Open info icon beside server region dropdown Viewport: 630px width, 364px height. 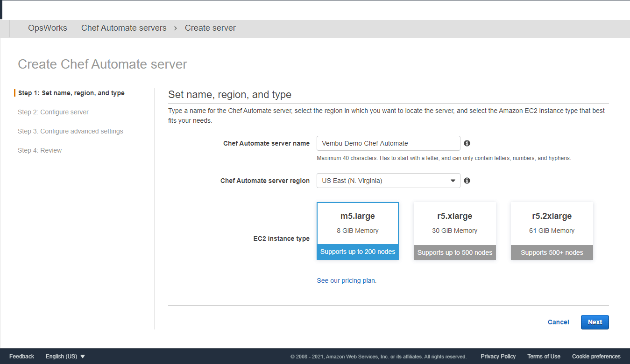(467, 181)
